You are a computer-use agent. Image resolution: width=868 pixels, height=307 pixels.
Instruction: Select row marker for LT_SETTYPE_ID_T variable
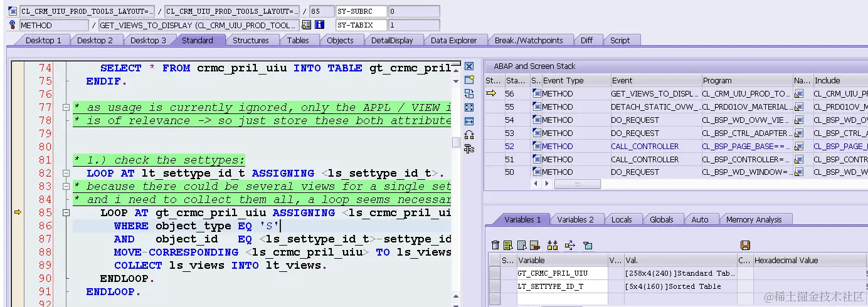pos(495,286)
